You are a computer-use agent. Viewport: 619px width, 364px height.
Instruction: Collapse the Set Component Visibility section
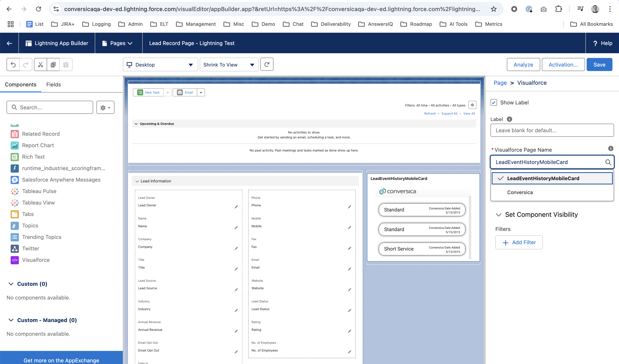(499, 215)
